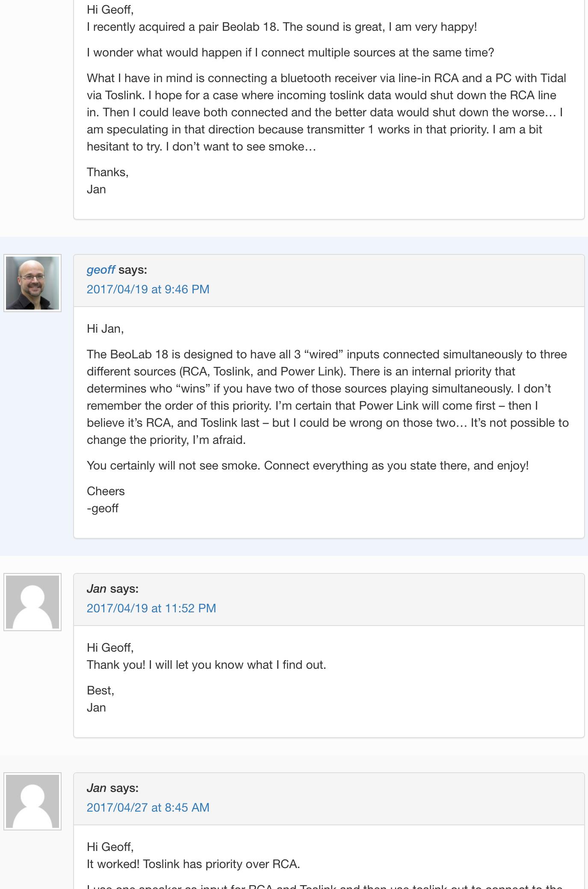
Task: Click the question about connecting multiple sources
Action: pos(290,53)
